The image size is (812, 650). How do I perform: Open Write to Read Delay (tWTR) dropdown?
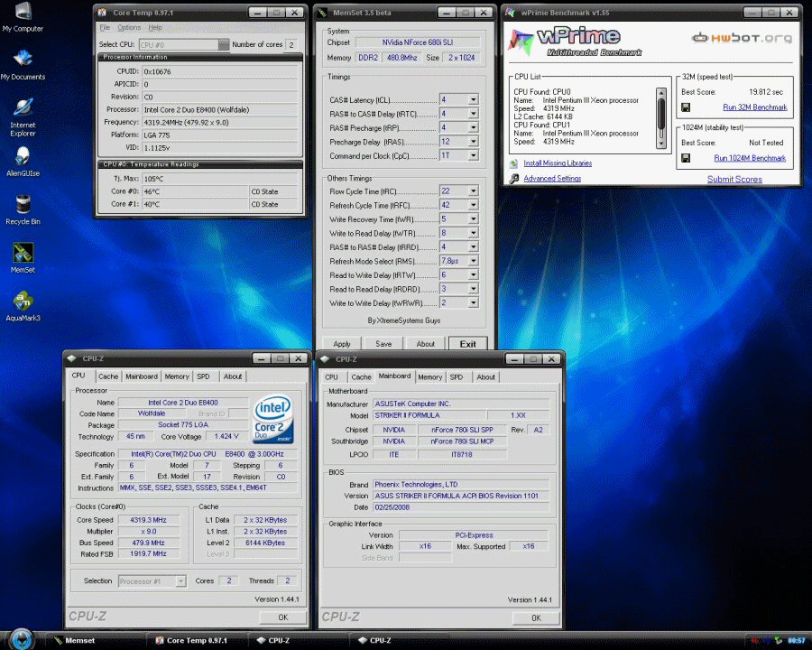click(474, 233)
